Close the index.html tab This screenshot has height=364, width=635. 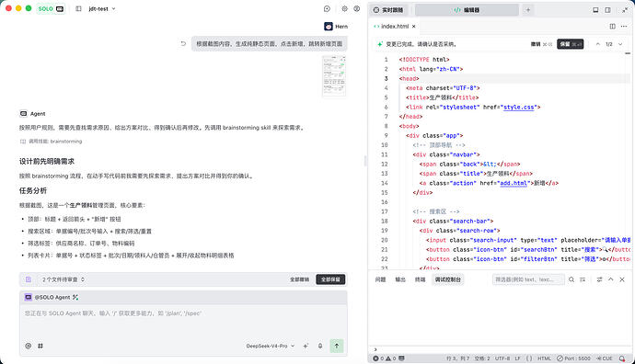click(x=413, y=27)
